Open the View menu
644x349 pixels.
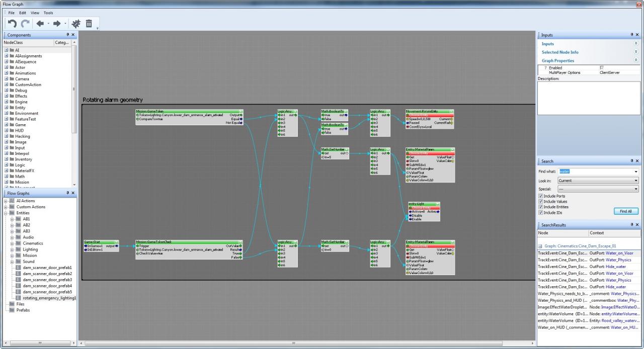(35, 13)
